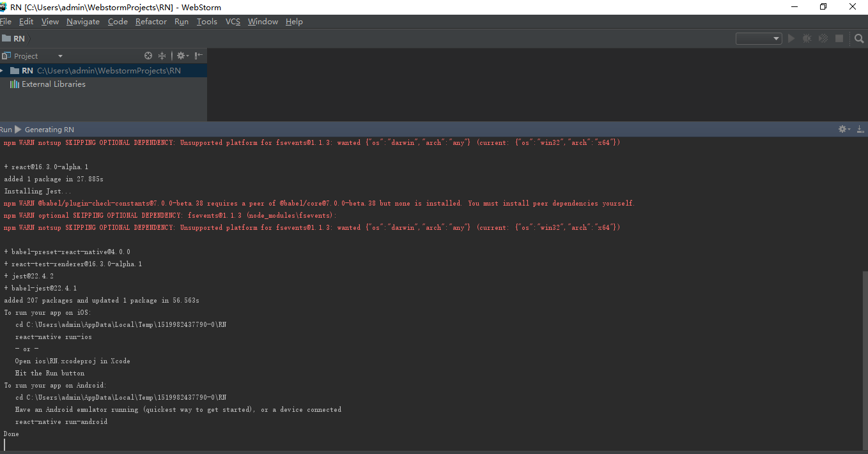Click the WebStorm title bar app icon
The image size is (868, 454).
(3, 7)
